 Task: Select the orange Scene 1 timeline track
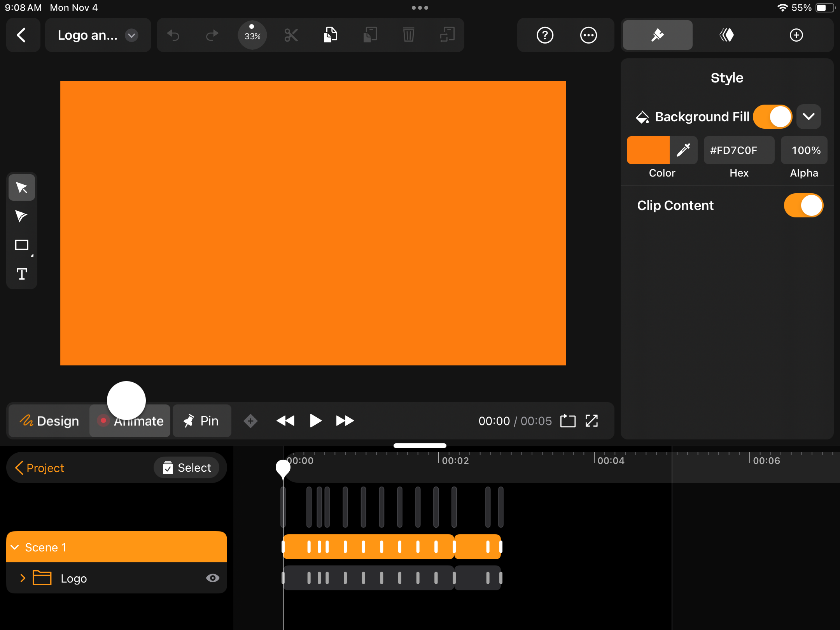coord(392,547)
